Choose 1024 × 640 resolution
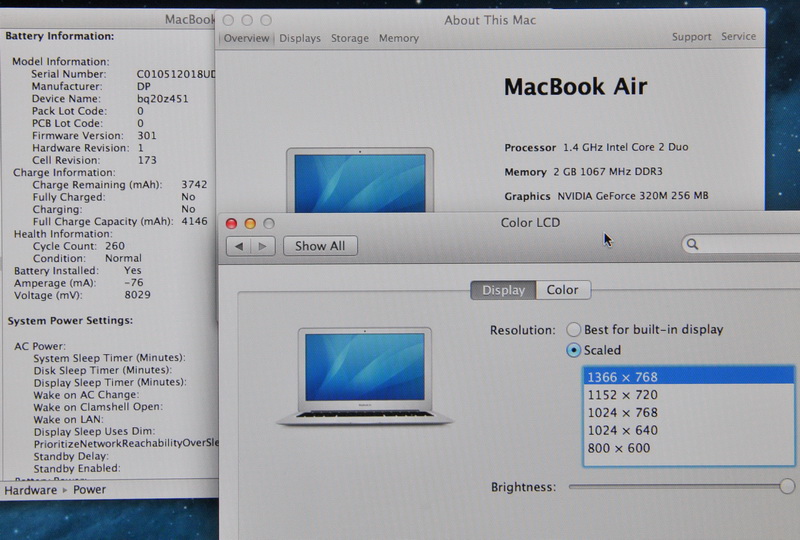 coord(688,430)
